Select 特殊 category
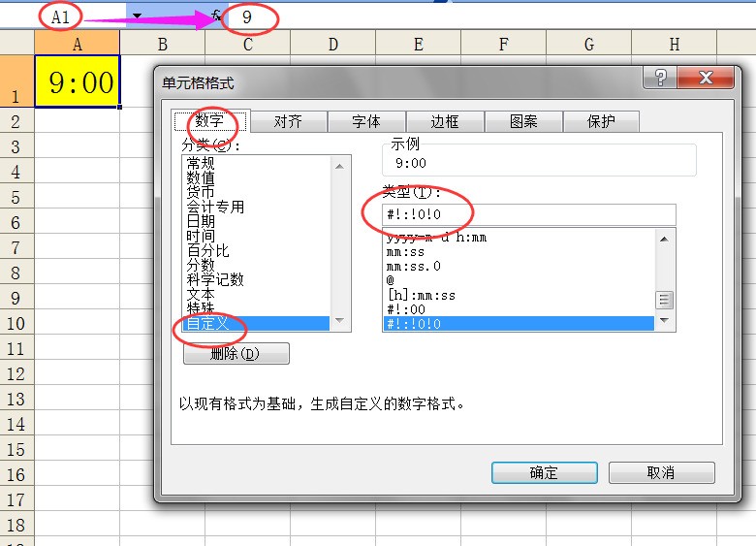Screen dimensions: 756x546 [257, 307]
